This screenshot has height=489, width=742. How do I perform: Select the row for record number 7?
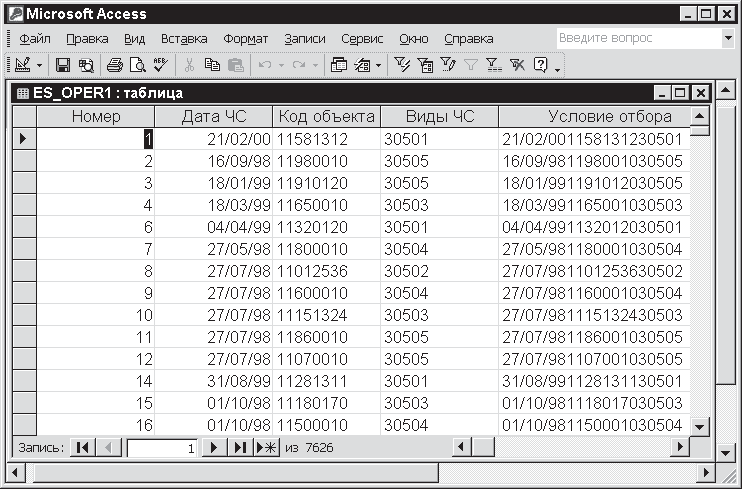coord(24,248)
